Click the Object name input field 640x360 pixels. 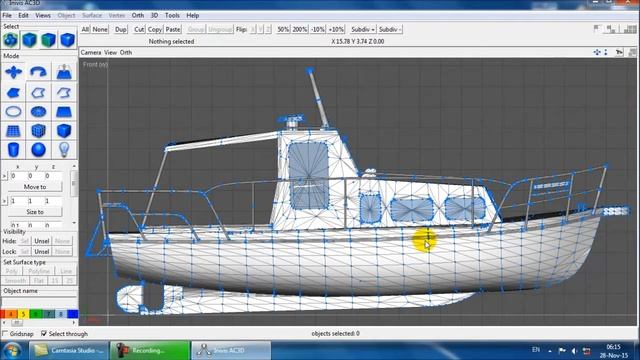tap(39, 301)
